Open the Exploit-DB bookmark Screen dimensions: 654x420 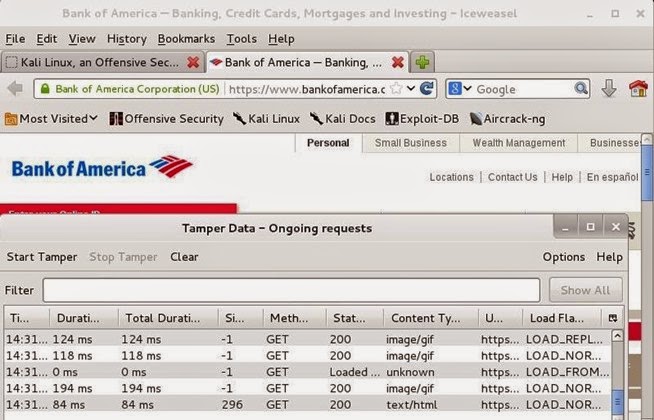click(x=422, y=119)
